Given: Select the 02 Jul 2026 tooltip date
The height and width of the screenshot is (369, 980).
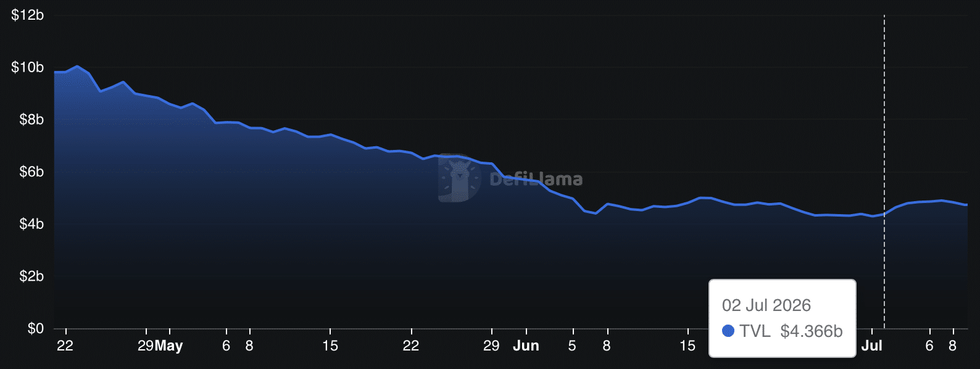Looking at the screenshot, I should click(x=766, y=305).
